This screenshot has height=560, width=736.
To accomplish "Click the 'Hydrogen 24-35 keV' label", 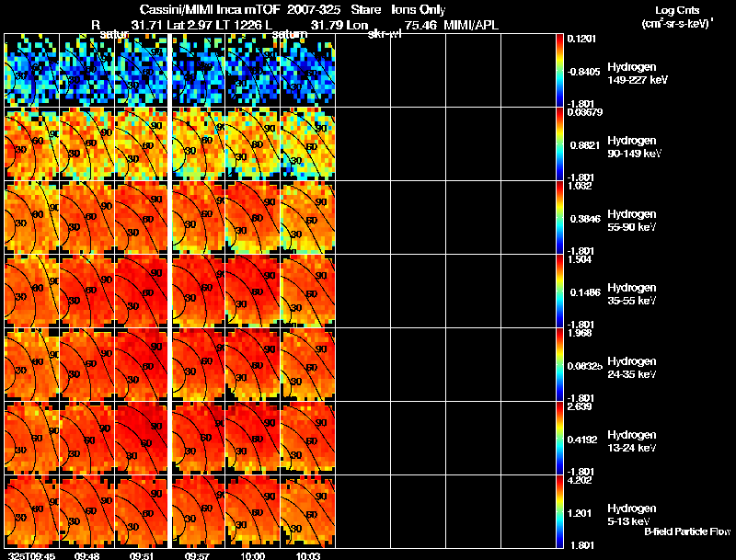I will 632,368.
